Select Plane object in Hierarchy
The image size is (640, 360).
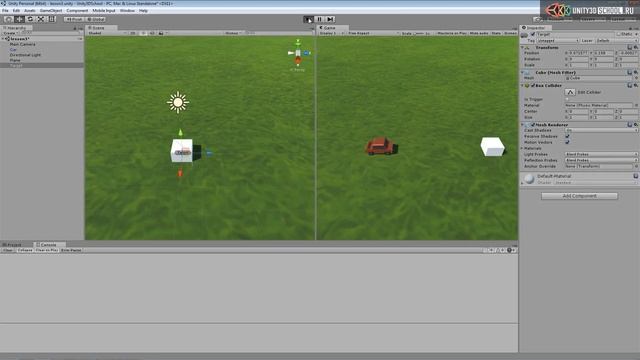(15, 60)
